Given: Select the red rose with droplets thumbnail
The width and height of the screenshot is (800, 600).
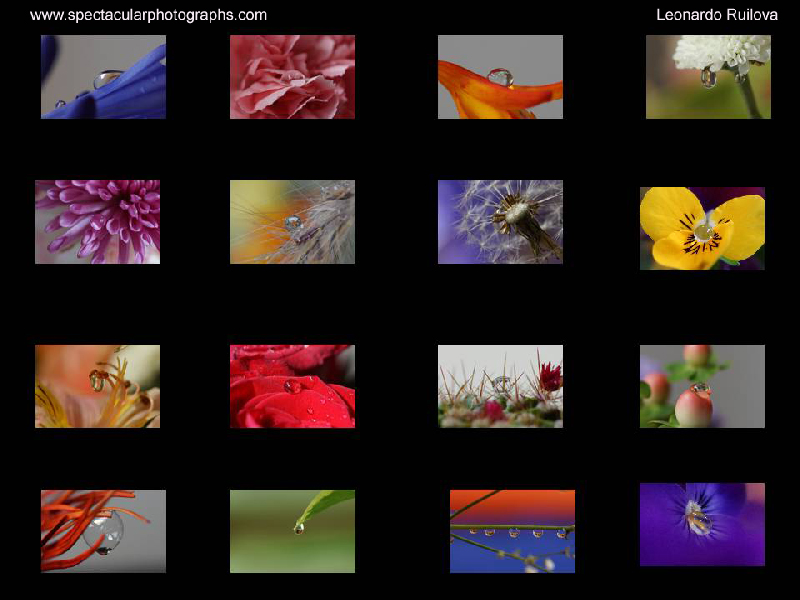Looking at the screenshot, I should [x=292, y=386].
